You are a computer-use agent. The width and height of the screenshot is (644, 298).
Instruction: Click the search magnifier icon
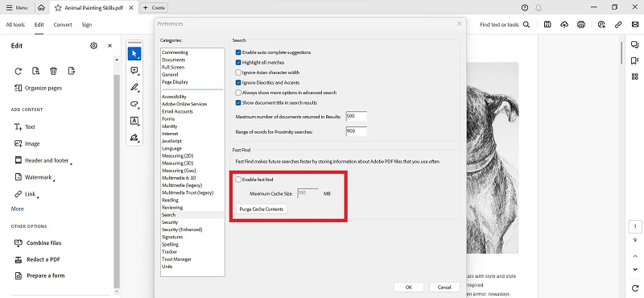coord(526,25)
